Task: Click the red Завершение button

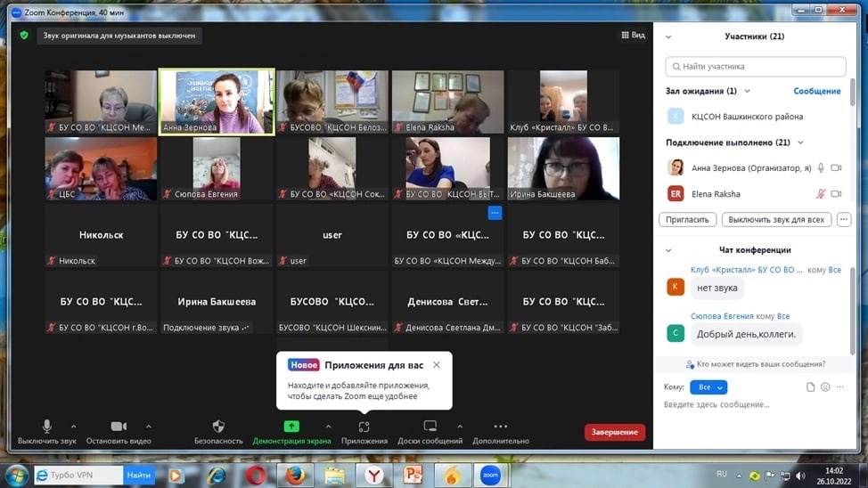Action: [x=615, y=432]
